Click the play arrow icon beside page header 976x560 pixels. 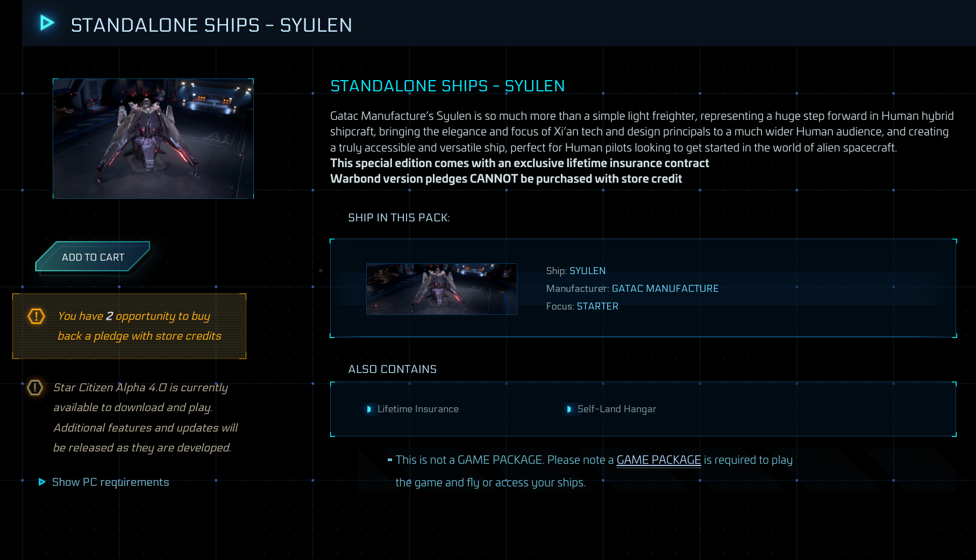click(47, 23)
